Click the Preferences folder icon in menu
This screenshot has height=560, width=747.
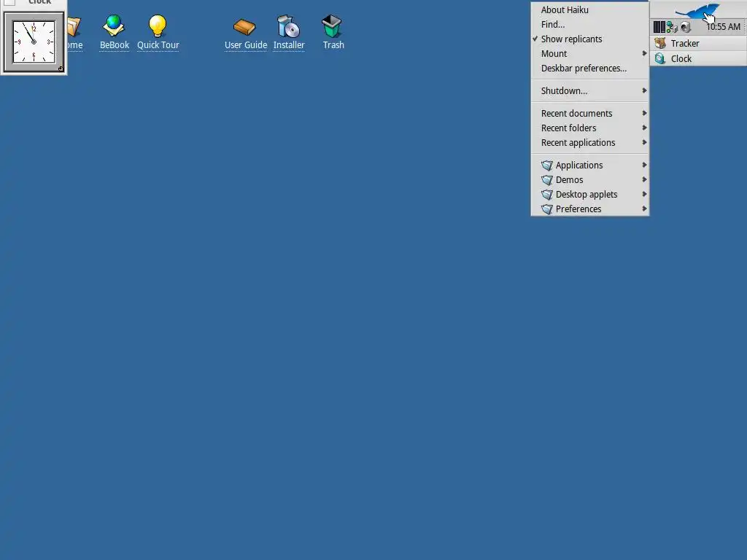click(547, 209)
